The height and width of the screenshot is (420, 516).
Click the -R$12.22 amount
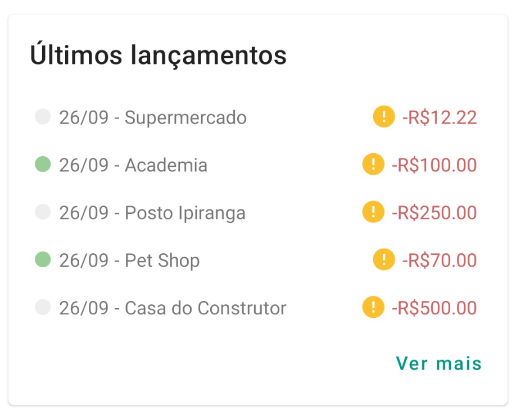click(439, 118)
